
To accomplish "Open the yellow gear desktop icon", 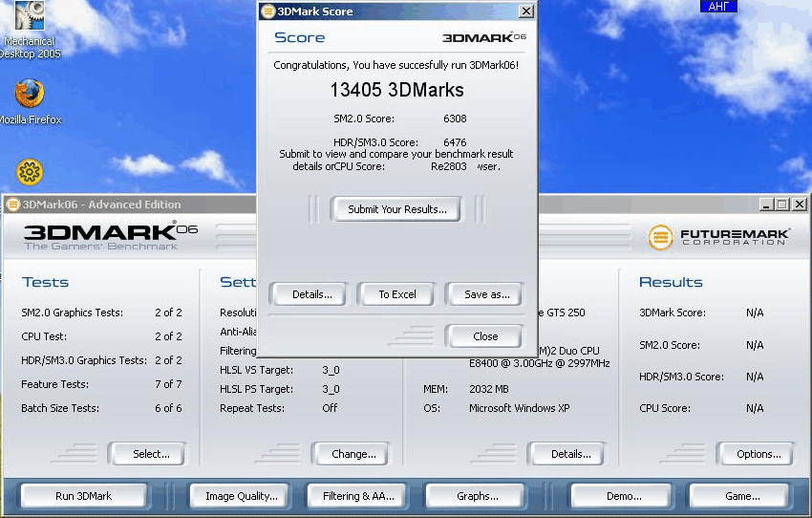I will coord(30,172).
